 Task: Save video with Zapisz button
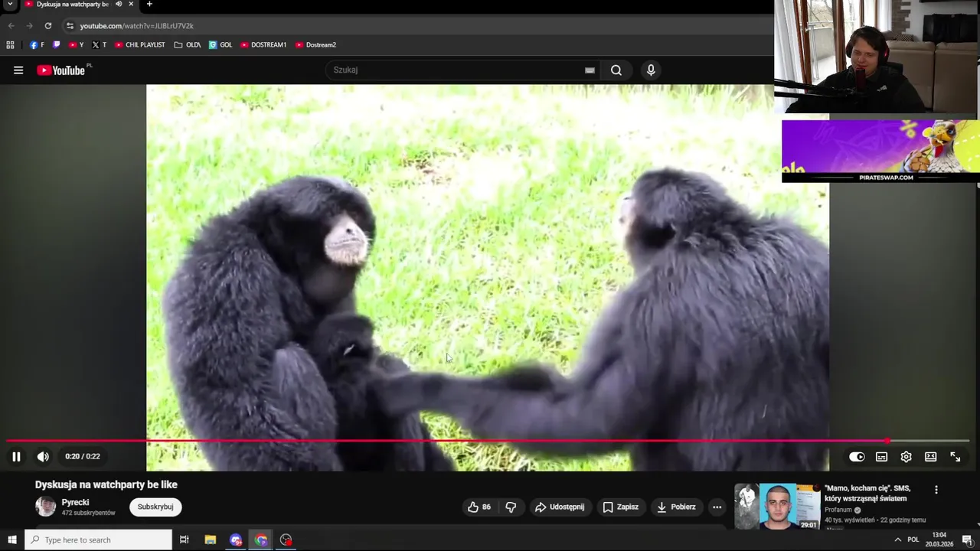(x=620, y=507)
